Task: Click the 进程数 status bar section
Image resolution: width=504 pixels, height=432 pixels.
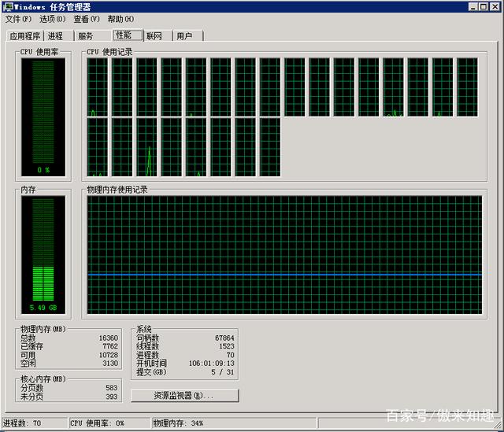Action: (33, 423)
